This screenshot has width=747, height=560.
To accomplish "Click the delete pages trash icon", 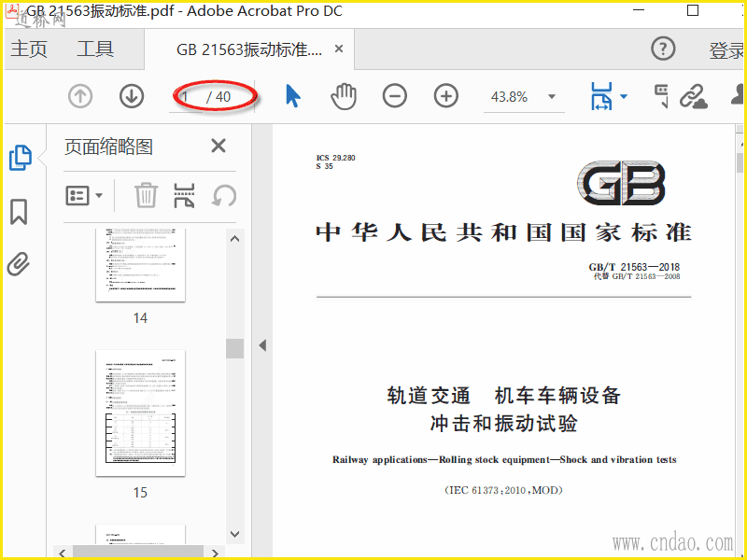I will [x=146, y=195].
